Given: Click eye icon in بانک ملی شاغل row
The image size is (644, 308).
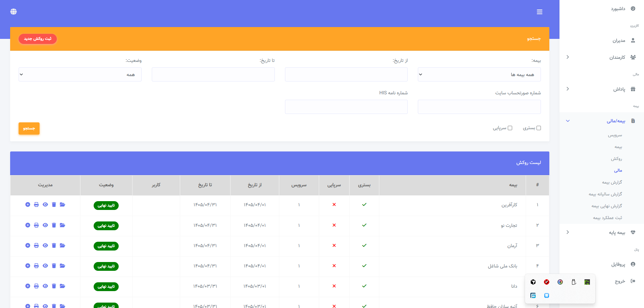Looking at the screenshot, I should (x=45, y=266).
